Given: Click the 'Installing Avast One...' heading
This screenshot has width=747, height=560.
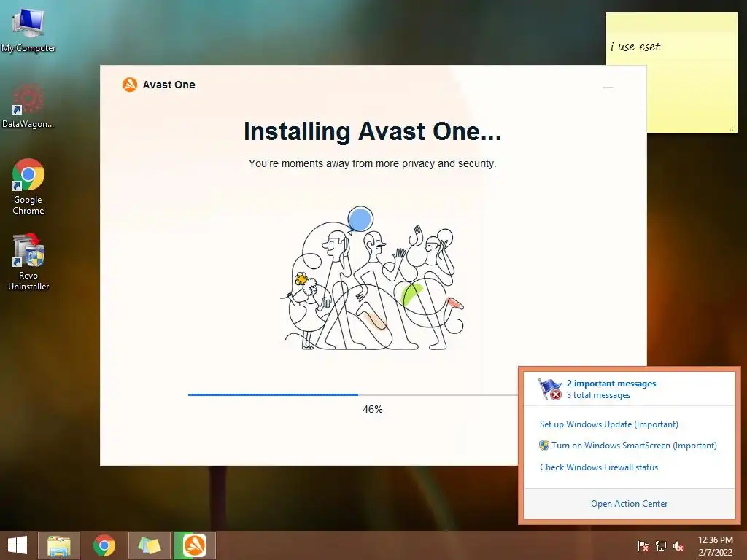Looking at the screenshot, I should pyautogui.click(x=373, y=131).
